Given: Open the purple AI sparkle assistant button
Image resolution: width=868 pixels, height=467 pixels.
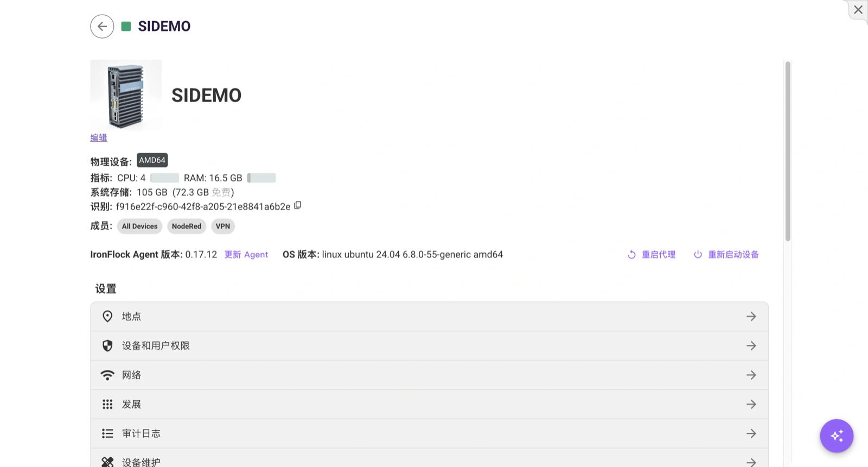Looking at the screenshot, I should pyautogui.click(x=837, y=436).
